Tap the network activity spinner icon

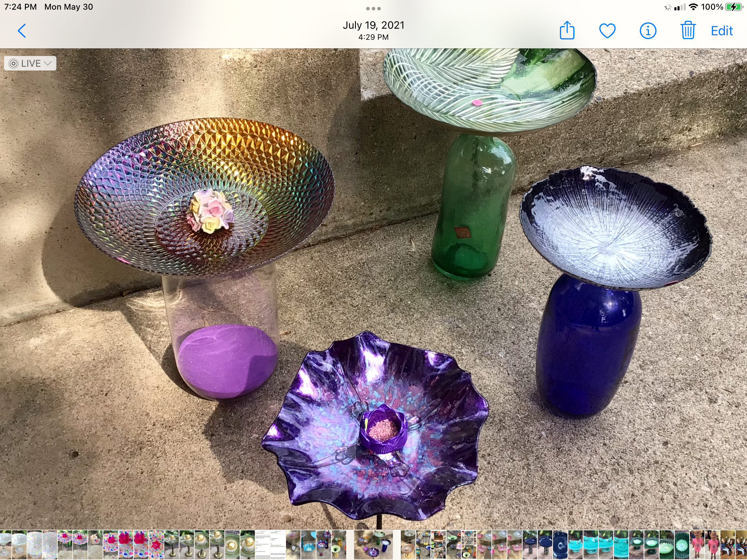pos(668,7)
